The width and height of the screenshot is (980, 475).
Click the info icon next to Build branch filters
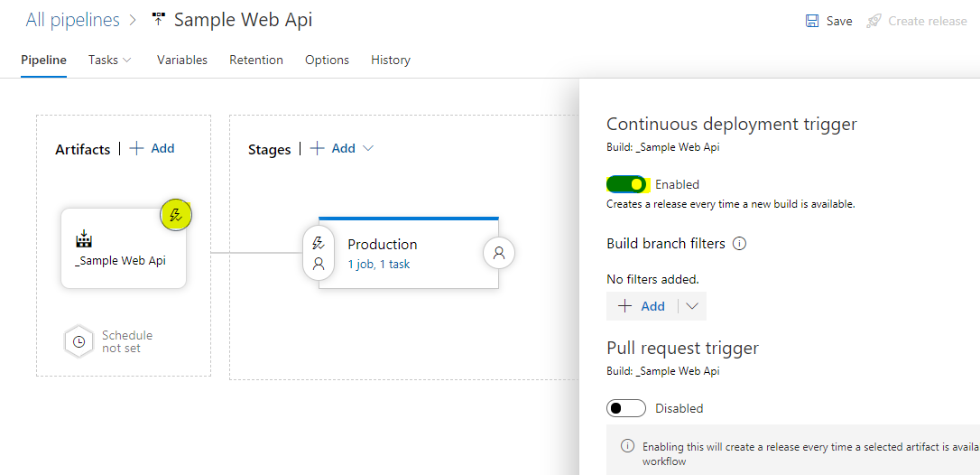tap(739, 244)
